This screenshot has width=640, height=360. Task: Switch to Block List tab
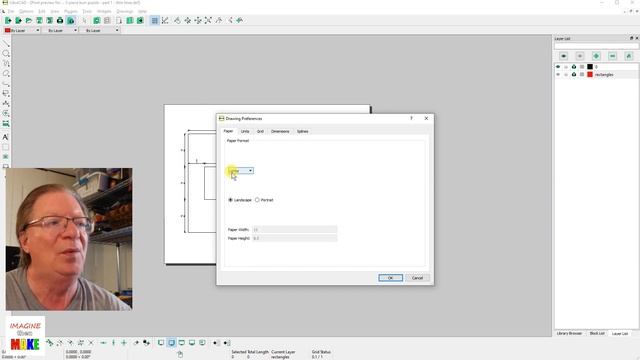[x=597, y=333]
